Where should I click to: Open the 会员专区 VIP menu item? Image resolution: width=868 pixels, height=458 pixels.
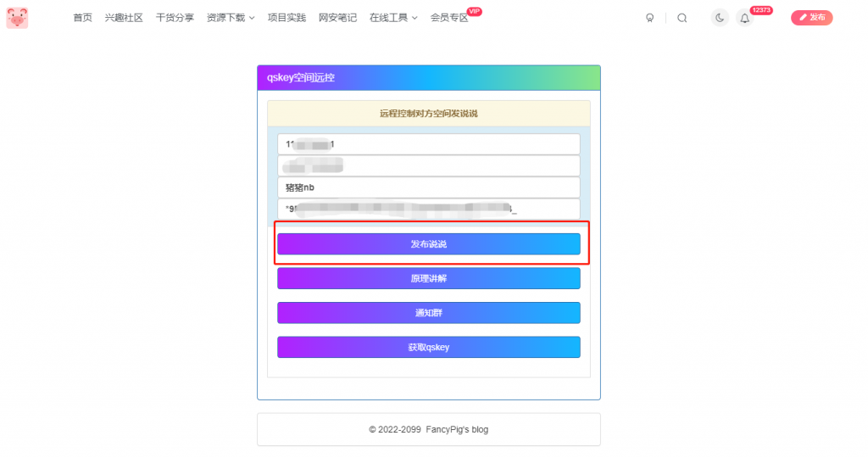point(449,18)
